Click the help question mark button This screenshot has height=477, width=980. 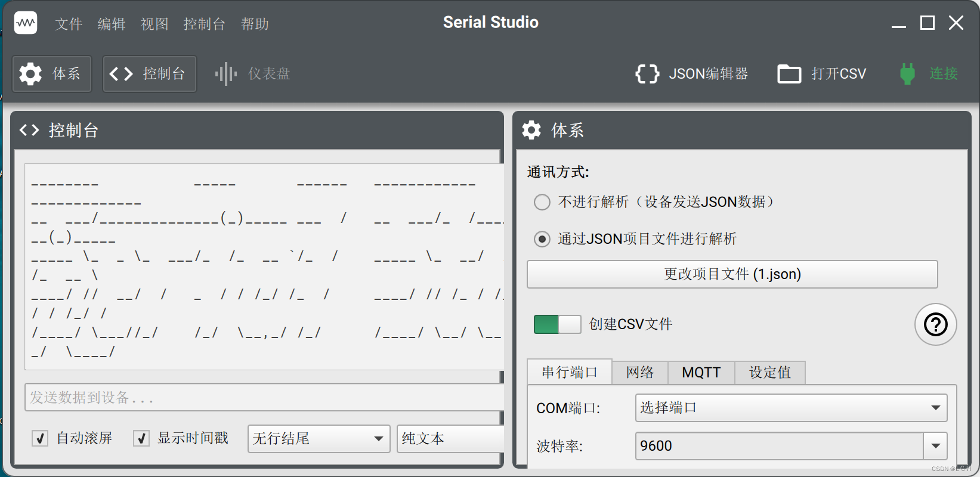[935, 324]
